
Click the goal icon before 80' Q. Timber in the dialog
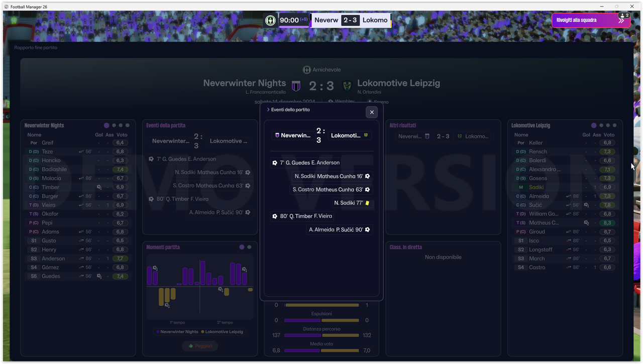pyautogui.click(x=275, y=216)
